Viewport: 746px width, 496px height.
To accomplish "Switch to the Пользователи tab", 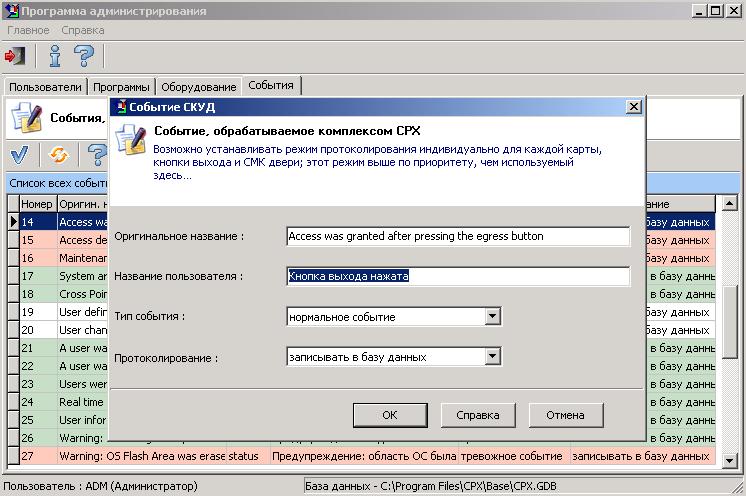I will 45,87.
